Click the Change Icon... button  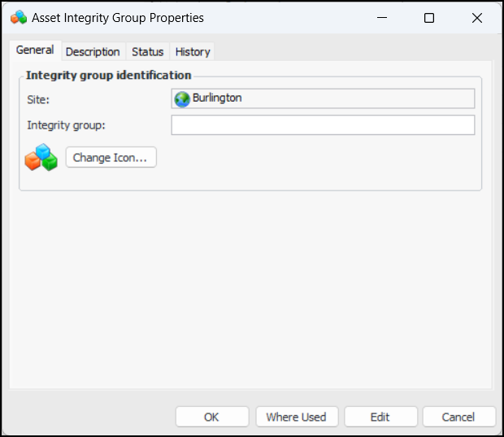(111, 157)
